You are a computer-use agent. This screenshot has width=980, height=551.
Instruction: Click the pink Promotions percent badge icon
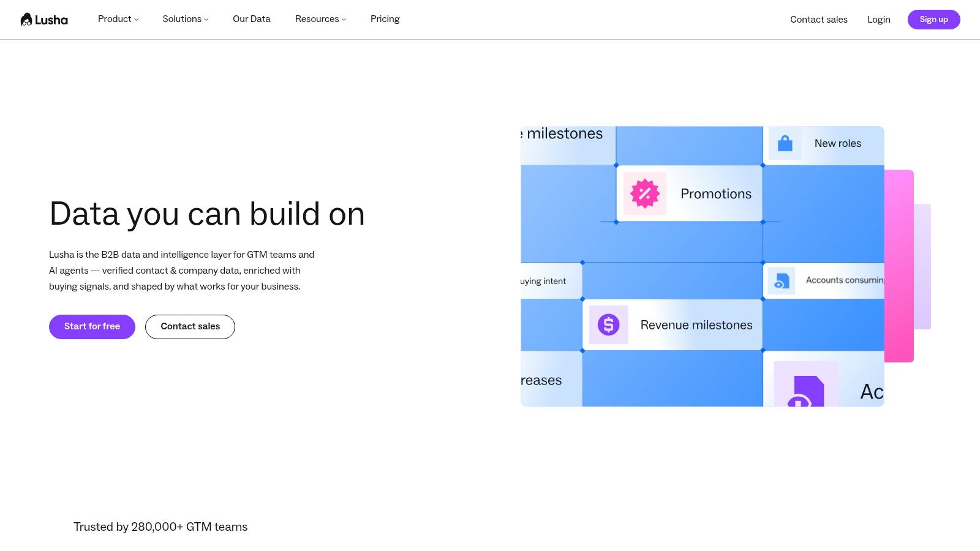coord(645,193)
